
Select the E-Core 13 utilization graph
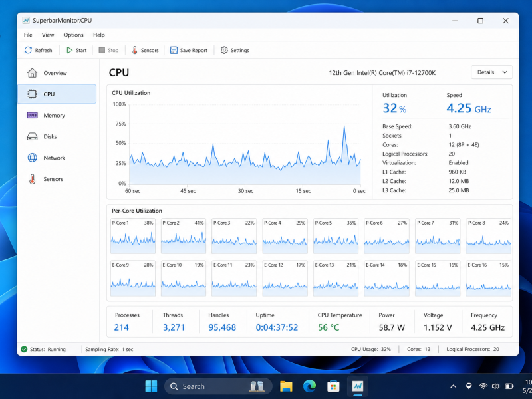(336, 278)
